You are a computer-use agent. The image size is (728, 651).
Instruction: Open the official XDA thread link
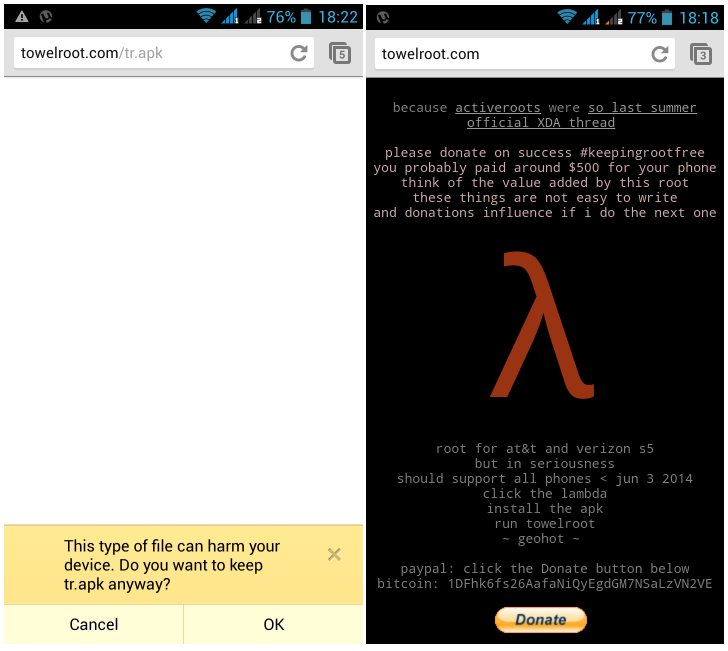point(541,123)
